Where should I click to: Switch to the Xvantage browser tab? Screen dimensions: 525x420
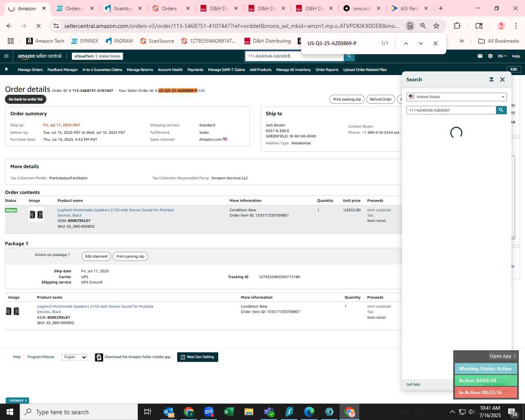coord(122,8)
